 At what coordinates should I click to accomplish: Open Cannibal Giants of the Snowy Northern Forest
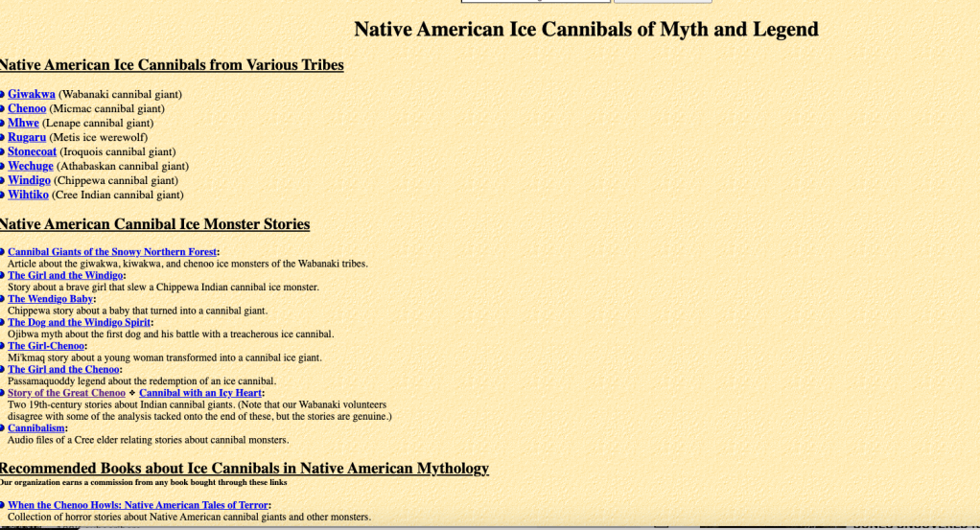(x=112, y=252)
